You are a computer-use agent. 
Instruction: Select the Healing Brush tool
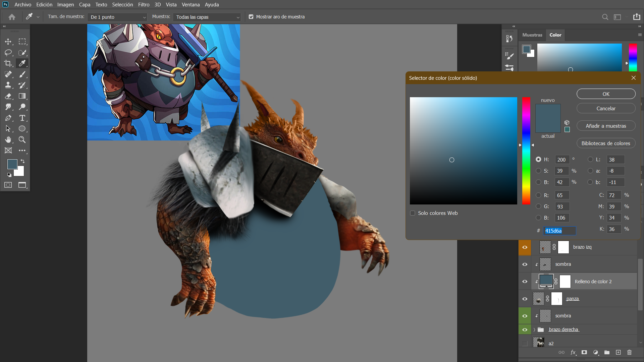[8, 74]
